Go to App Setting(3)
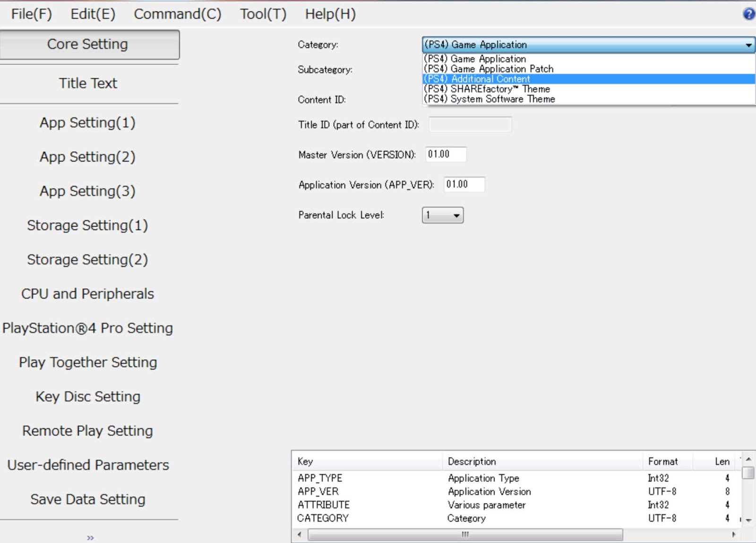756x543 pixels. pos(87,191)
